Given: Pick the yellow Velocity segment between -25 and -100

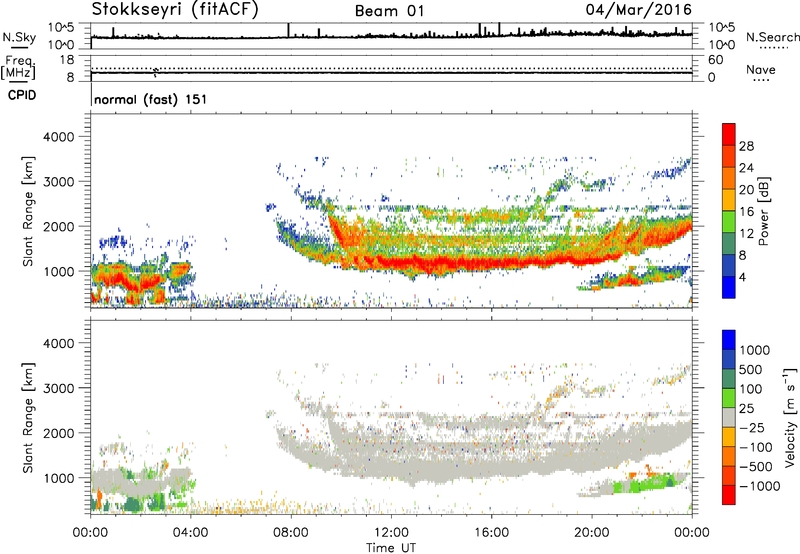Looking at the screenshot, I should [729, 437].
